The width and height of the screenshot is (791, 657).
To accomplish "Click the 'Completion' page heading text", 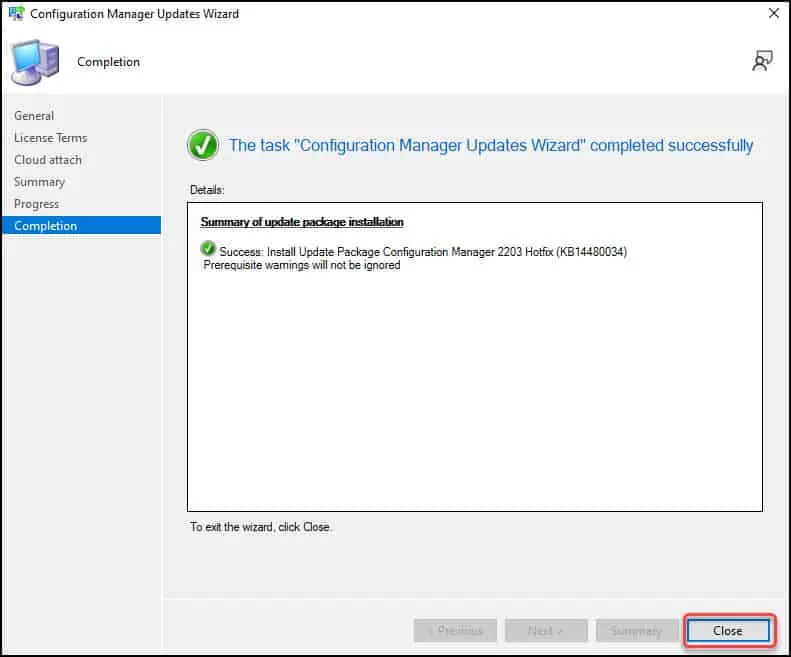I will [x=108, y=62].
